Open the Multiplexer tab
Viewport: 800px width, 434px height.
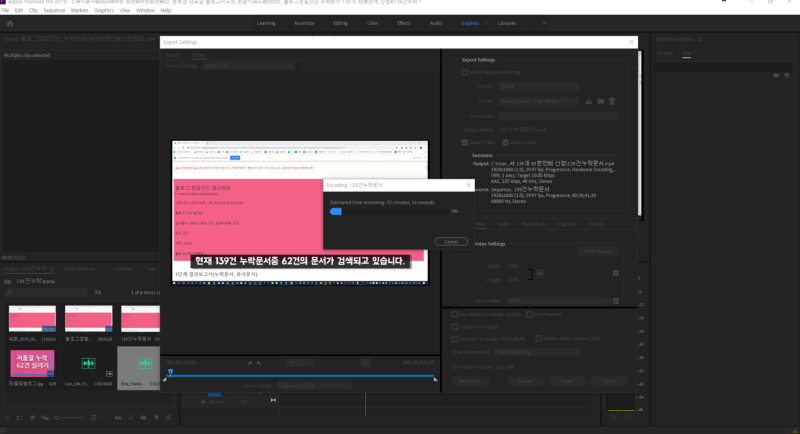pos(534,224)
